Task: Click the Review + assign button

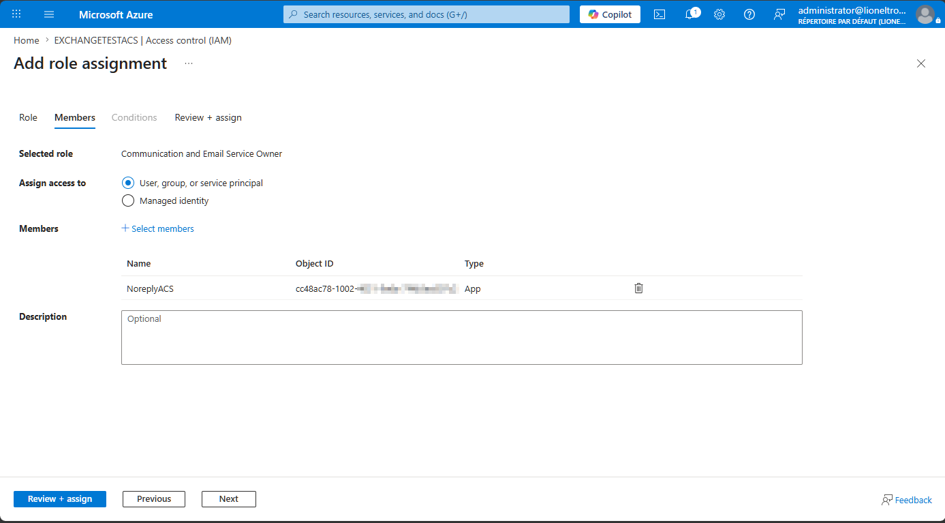Action: 60,499
